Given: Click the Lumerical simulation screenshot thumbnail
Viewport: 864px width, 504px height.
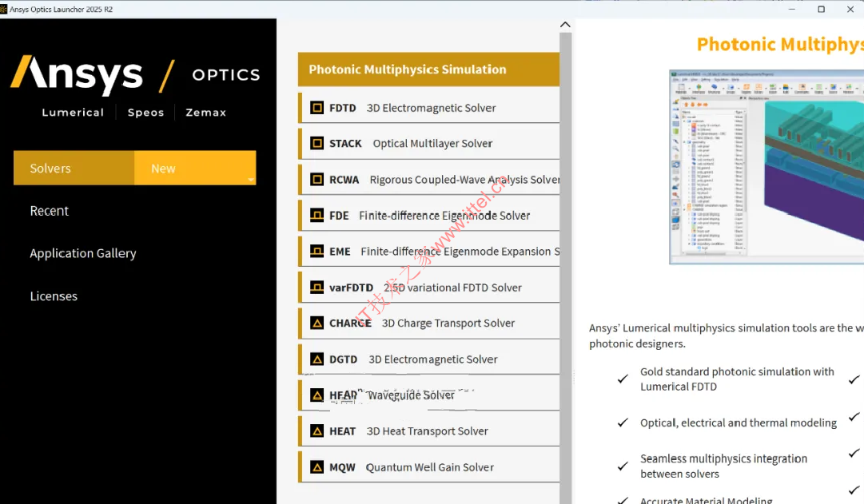Looking at the screenshot, I should (766, 166).
